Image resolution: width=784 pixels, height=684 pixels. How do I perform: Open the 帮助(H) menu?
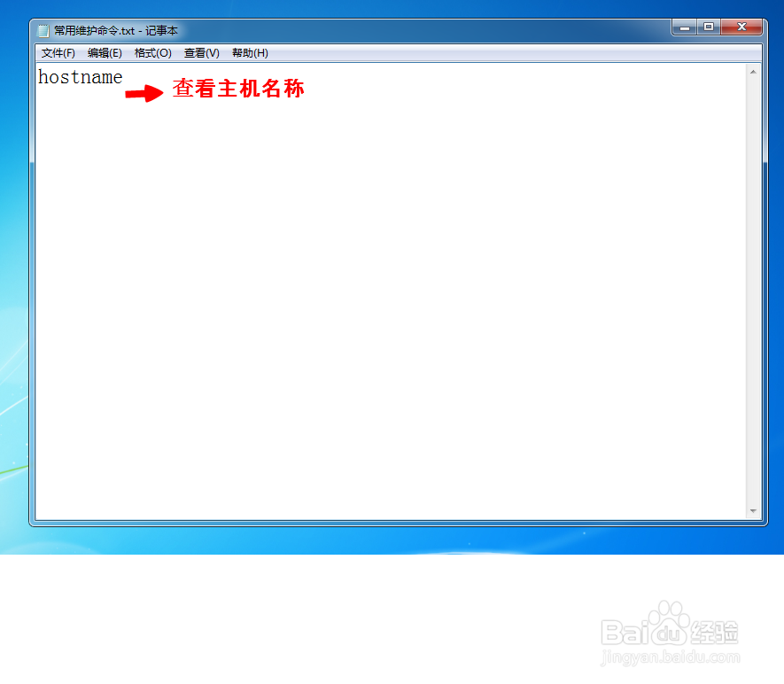pyautogui.click(x=249, y=52)
